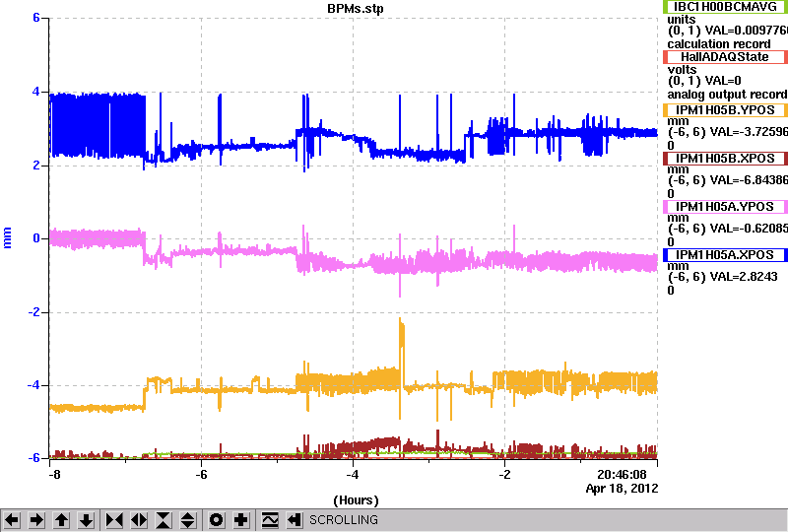Click the wave-line graph refresh icon
Image resolution: width=788 pixels, height=532 pixels.
(270, 520)
